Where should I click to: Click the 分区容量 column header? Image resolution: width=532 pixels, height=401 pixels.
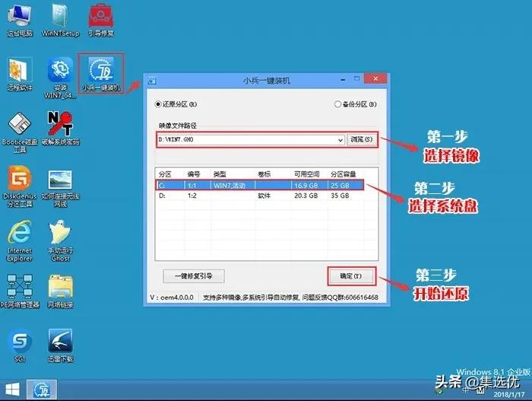[x=344, y=174]
